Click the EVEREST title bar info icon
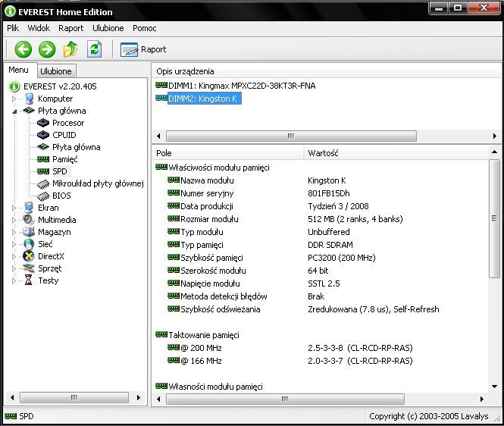The width and height of the screenshot is (504, 426). pos(10,11)
